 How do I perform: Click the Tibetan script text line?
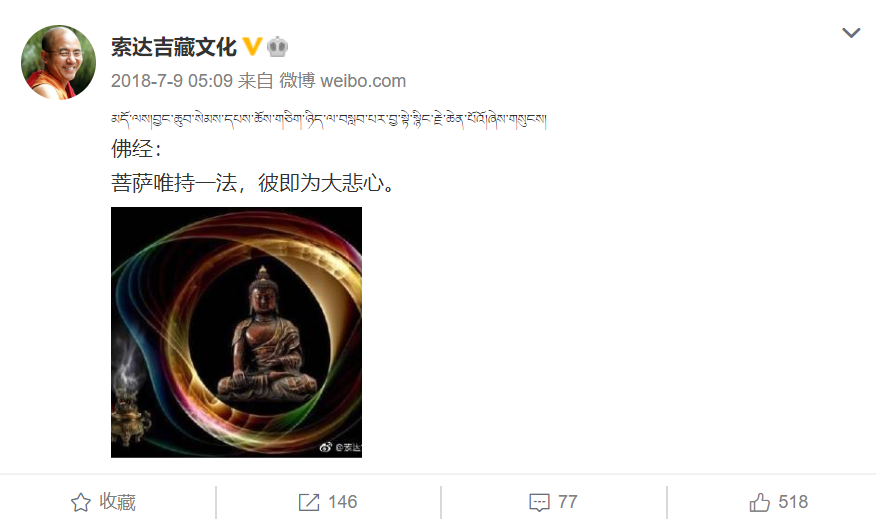pyautogui.click(x=328, y=119)
